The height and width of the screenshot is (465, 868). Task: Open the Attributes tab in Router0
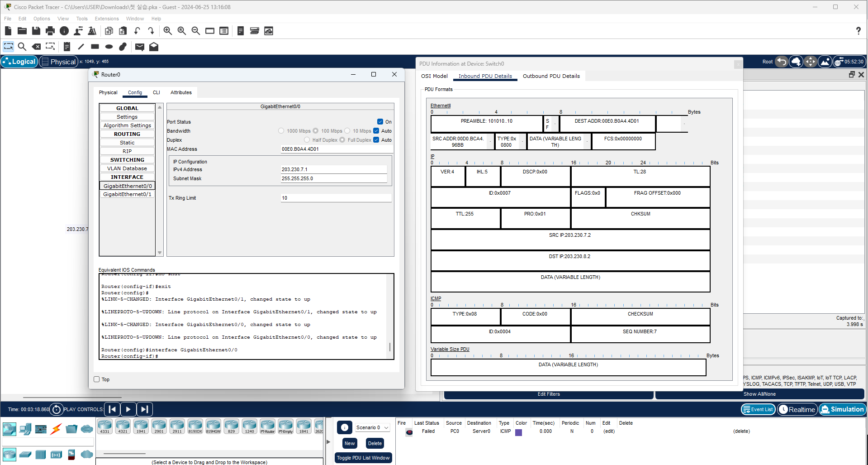[181, 92]
